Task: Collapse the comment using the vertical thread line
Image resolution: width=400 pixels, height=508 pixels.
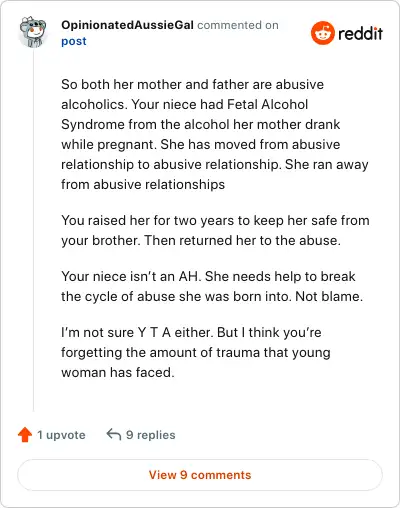Action: 33,230
